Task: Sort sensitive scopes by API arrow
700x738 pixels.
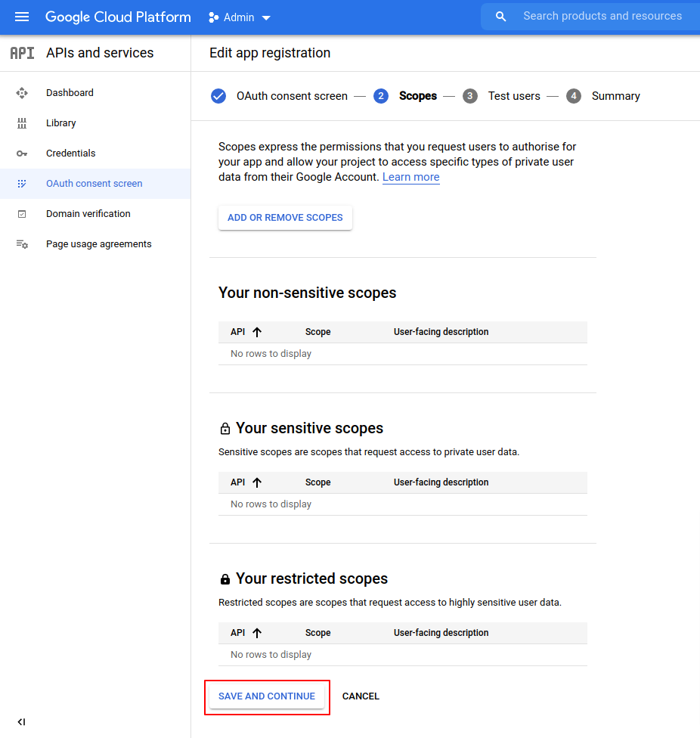Action: click(x=257, y=482)
